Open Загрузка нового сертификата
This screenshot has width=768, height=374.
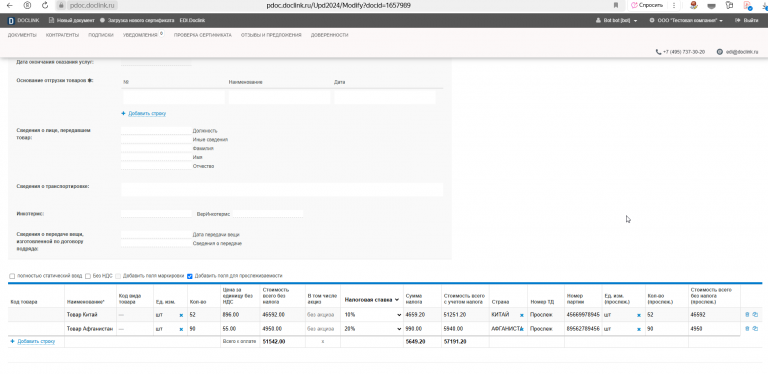(137, 21)
